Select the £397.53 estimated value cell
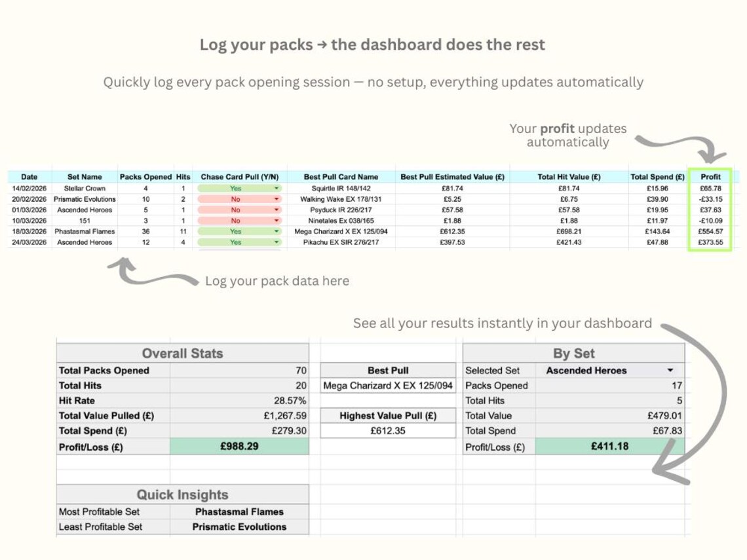Screen dimensions: 747x560 point(452,242)
